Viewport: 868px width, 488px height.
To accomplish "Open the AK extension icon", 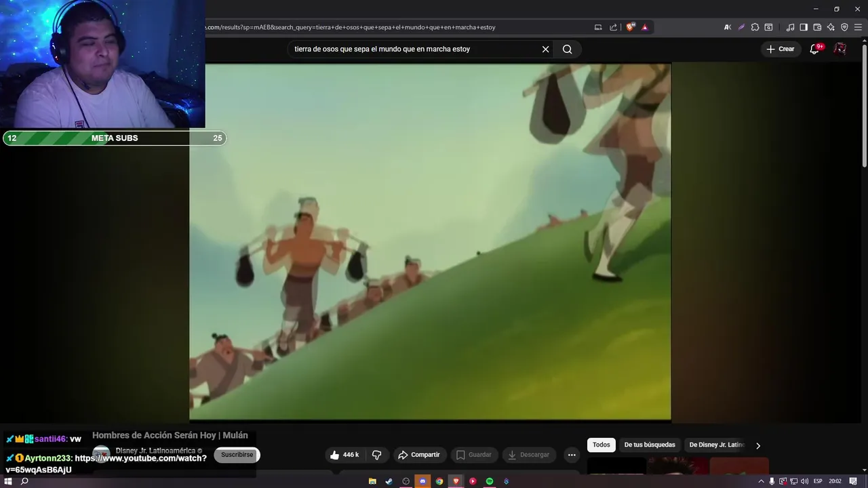I will click(728, 27).
